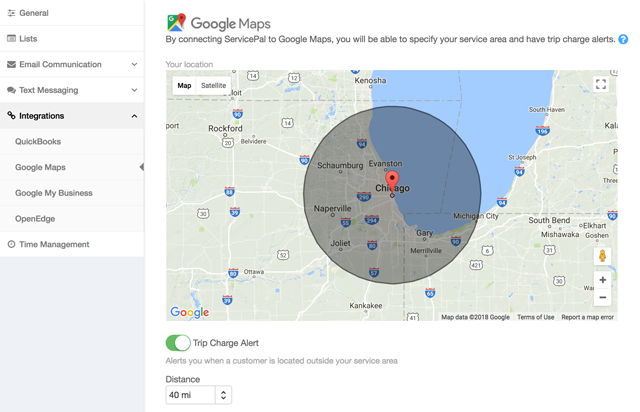Open the OpenEdge integration

click(72, 218)
